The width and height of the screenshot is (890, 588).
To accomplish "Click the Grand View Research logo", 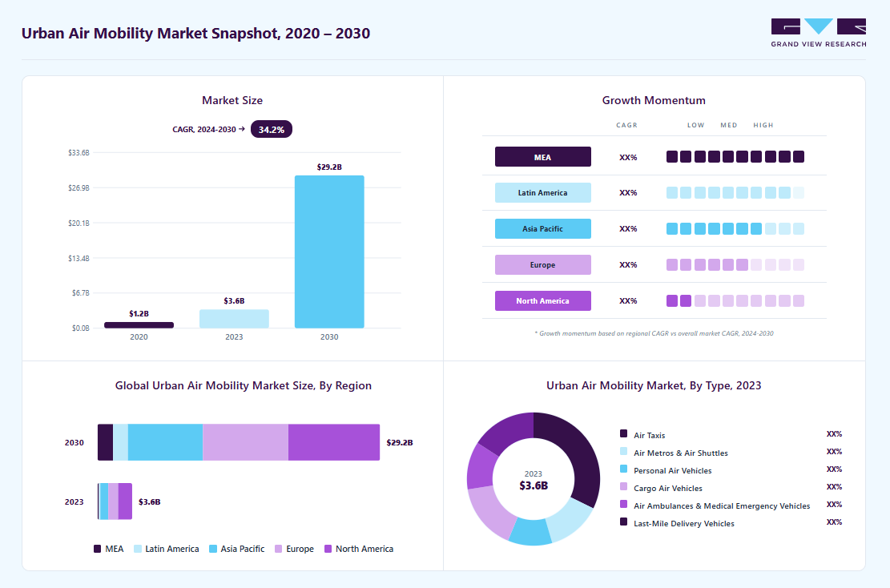I will click(819, 33).
